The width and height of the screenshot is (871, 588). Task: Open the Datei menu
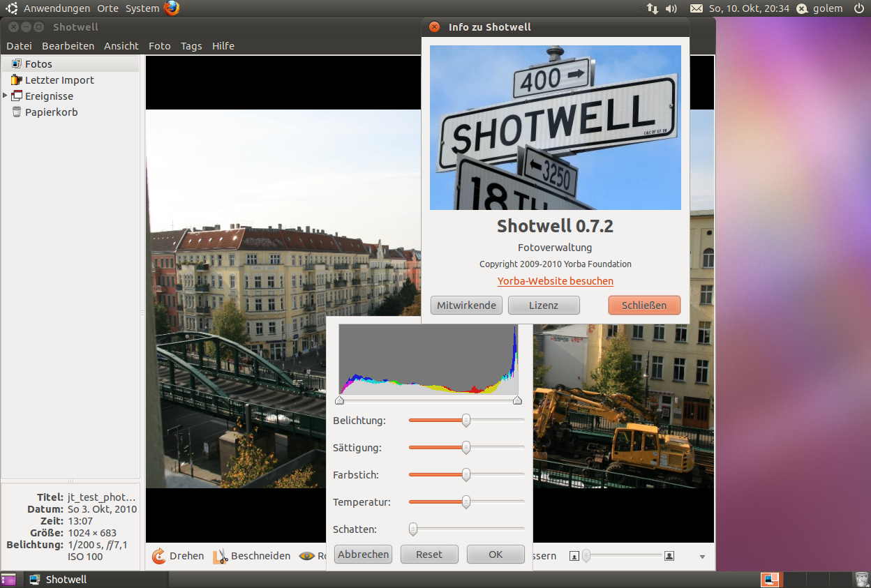click(x=20, y=46)
